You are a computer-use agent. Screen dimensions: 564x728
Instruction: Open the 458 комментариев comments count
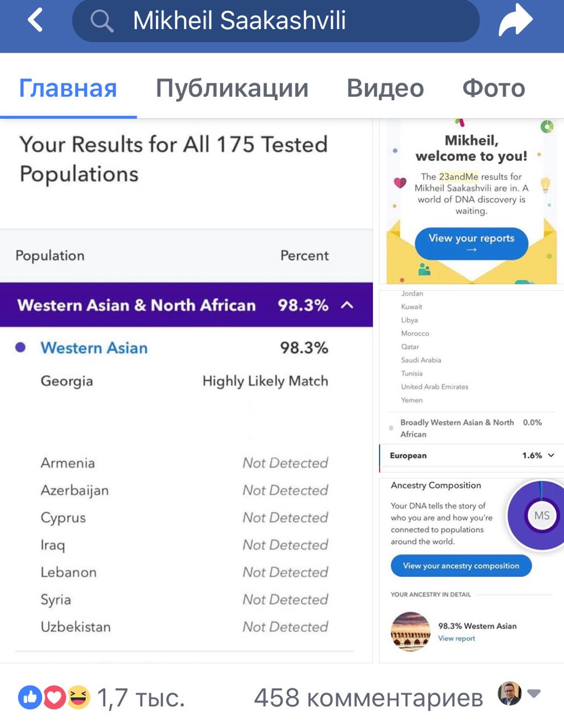click(x=368, y=697)
